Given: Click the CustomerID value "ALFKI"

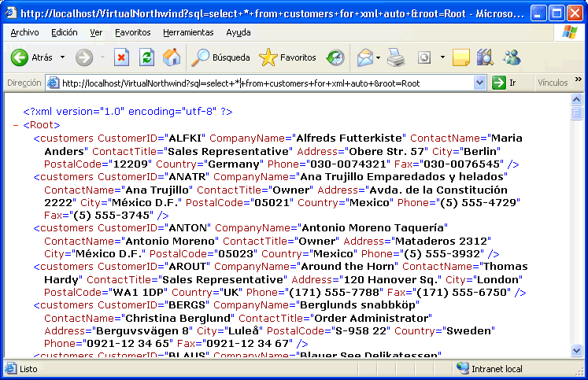Looking at the screenshot, I should click(187, 138).
